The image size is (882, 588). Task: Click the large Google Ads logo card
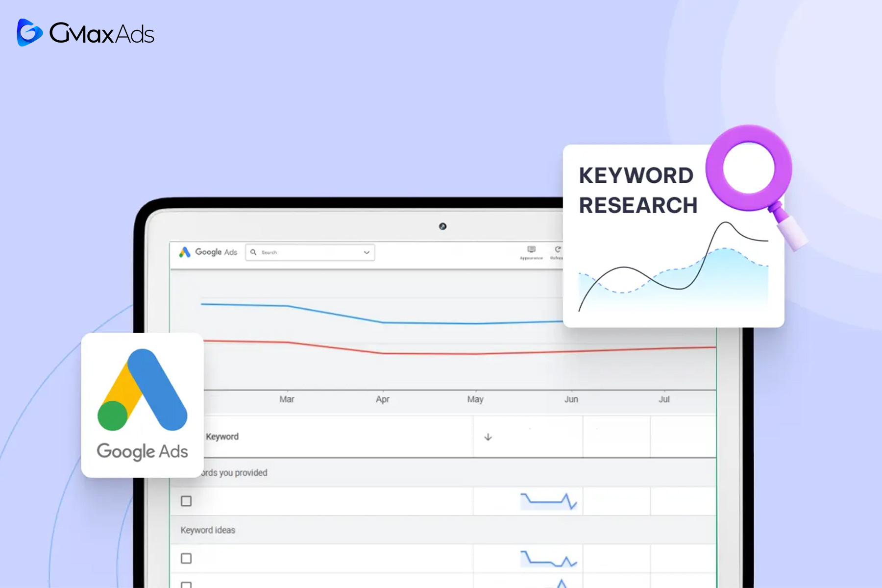click(x=143, y=405)
